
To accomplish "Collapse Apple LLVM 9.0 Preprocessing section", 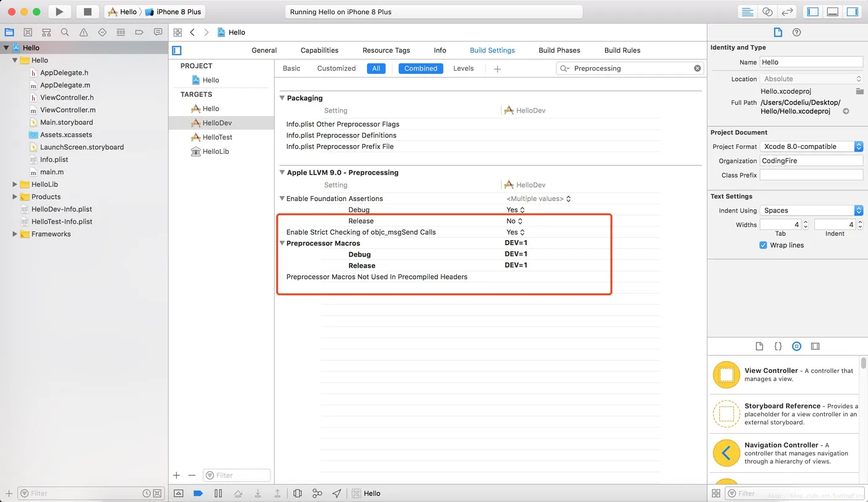I will click(x=282, y=173).
